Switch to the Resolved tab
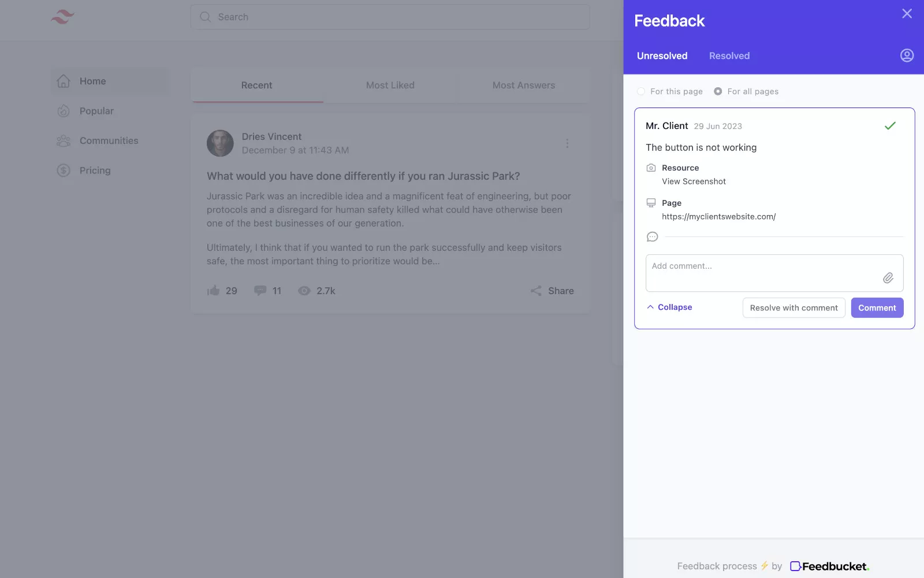The height and width of the screenshot is (578, 924). tap(729, 56)
